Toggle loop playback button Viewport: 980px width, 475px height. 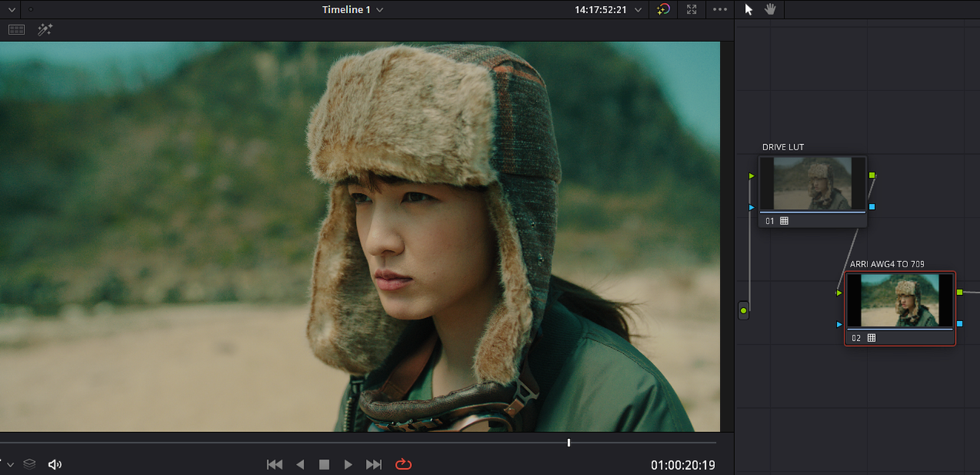[x=403, y=464]
